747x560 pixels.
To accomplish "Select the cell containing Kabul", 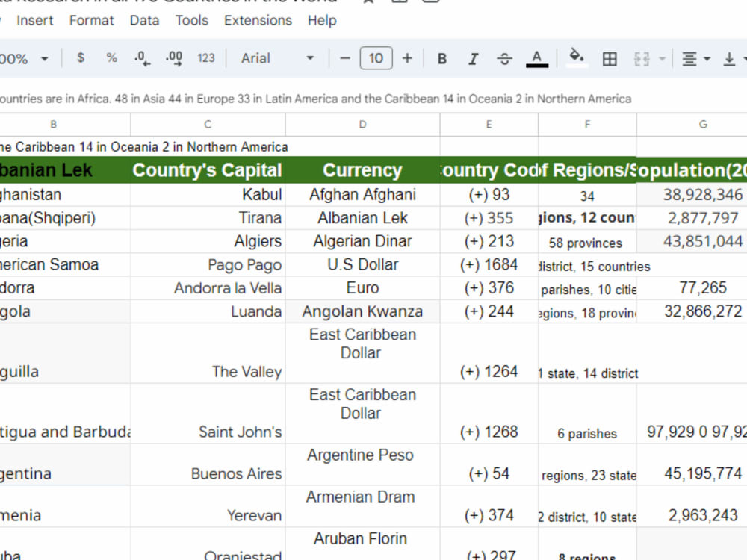I will 208,194.
